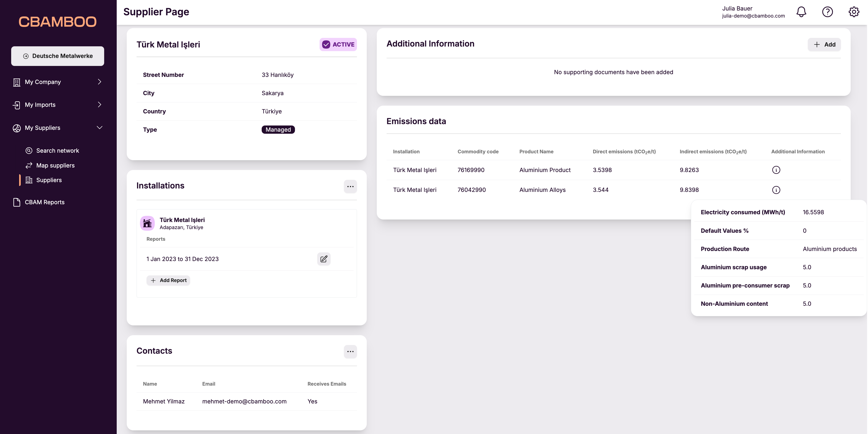
Task: Open CBAM Reports in sidebar
Action: [x=44, y=202]
